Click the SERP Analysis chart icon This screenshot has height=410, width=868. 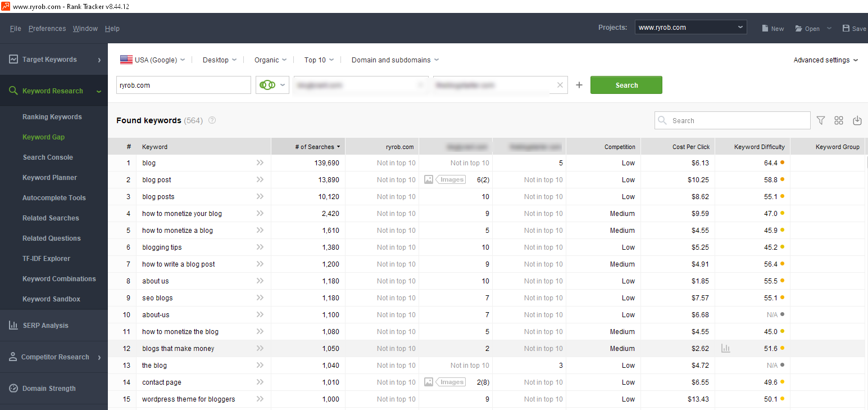12,325
